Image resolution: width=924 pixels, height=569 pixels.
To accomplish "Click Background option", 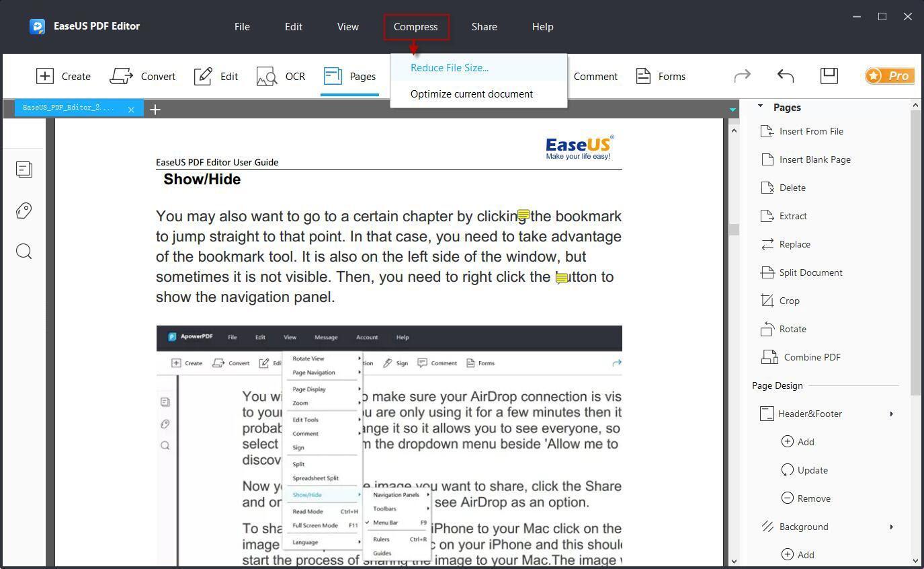I will click(794, 527).
